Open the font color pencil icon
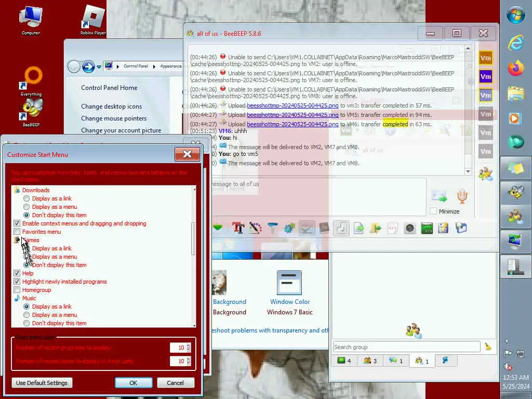The width and height of the screenshot is (532, 399). point(255,228)
